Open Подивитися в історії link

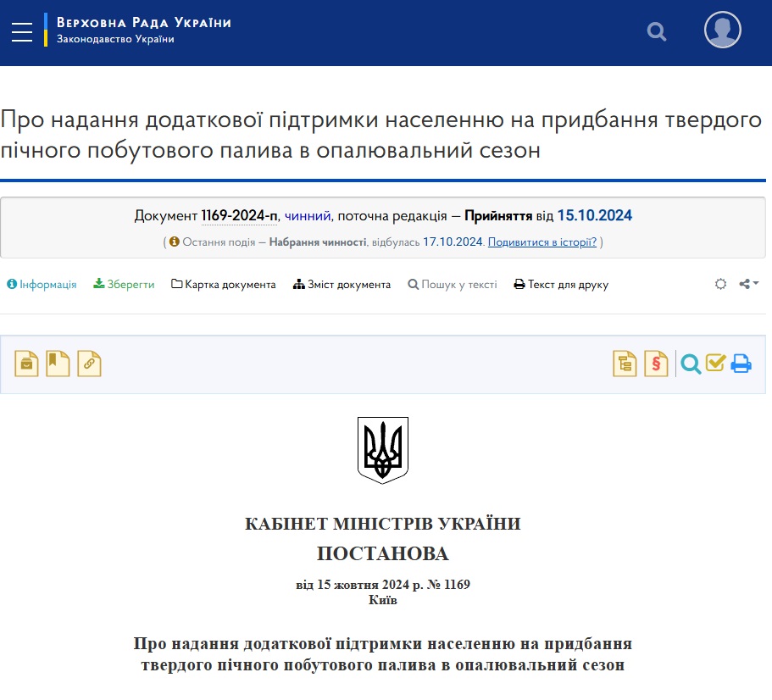[542, 242]
